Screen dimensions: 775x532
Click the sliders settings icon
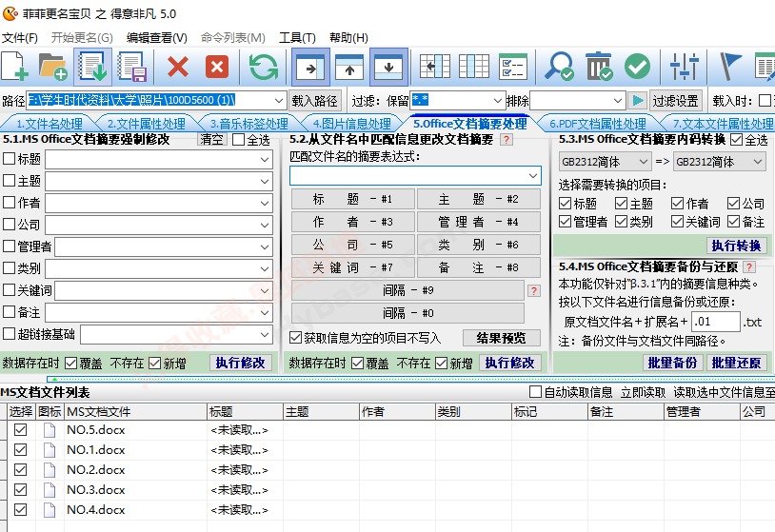click(x=684, y=67)
